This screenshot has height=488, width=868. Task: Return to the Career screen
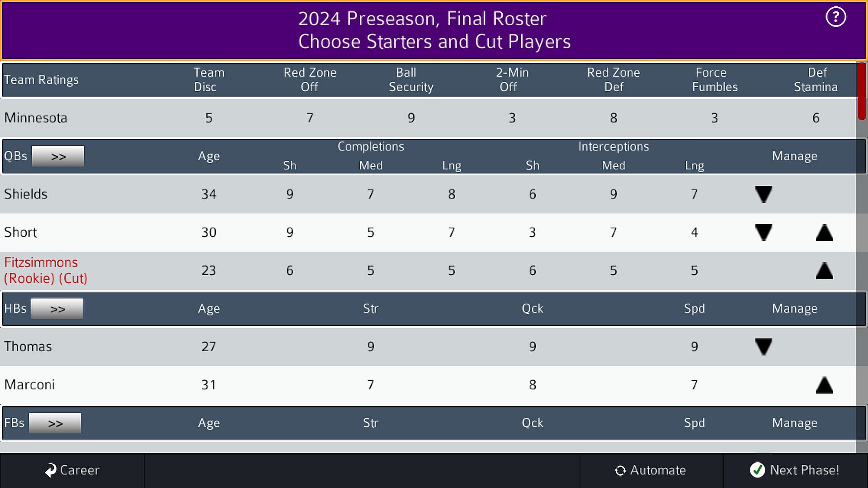(72, 470)
